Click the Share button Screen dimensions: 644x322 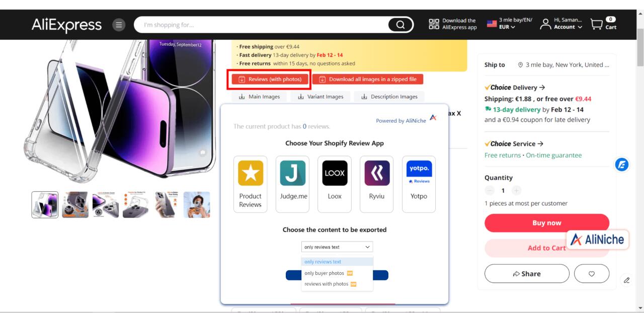[527, 274]
